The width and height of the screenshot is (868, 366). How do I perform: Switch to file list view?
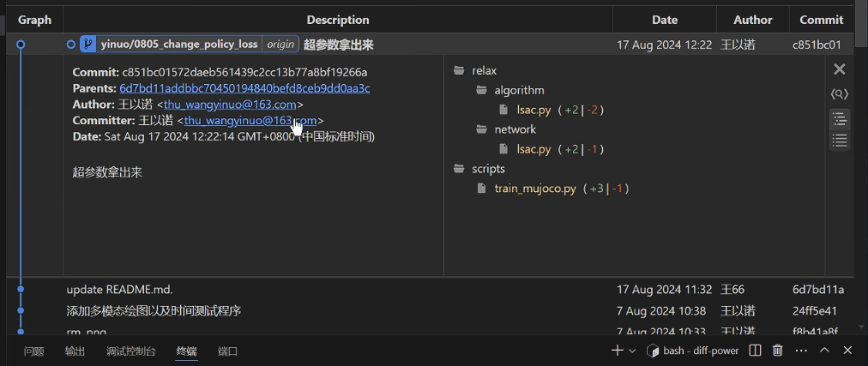click(840, 140)
